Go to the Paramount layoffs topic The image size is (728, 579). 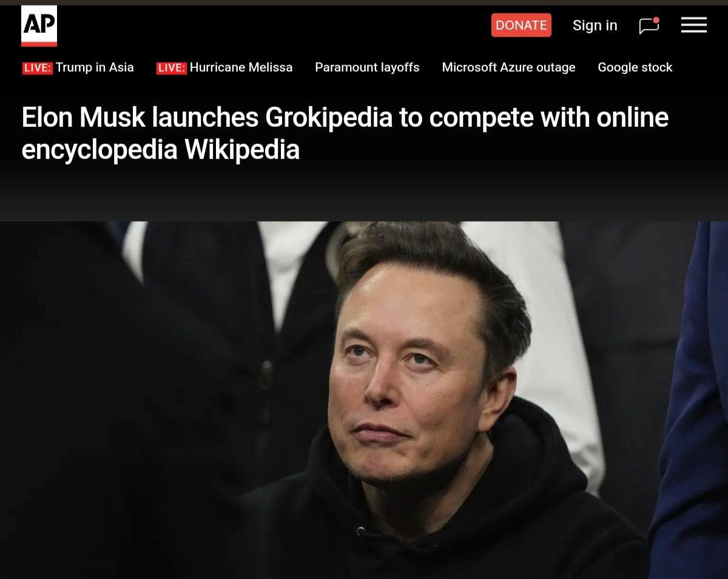(x=367, y=67)
